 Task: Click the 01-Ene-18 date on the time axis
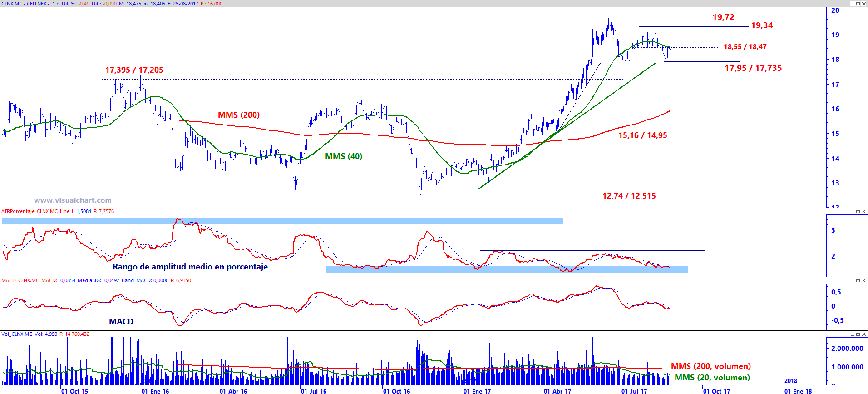tap(798, 391)
